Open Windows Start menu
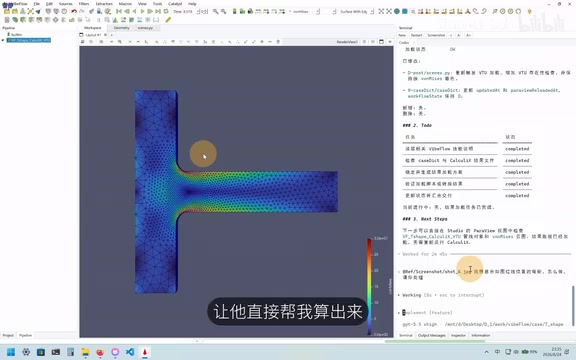 click(x=11, y=352)
